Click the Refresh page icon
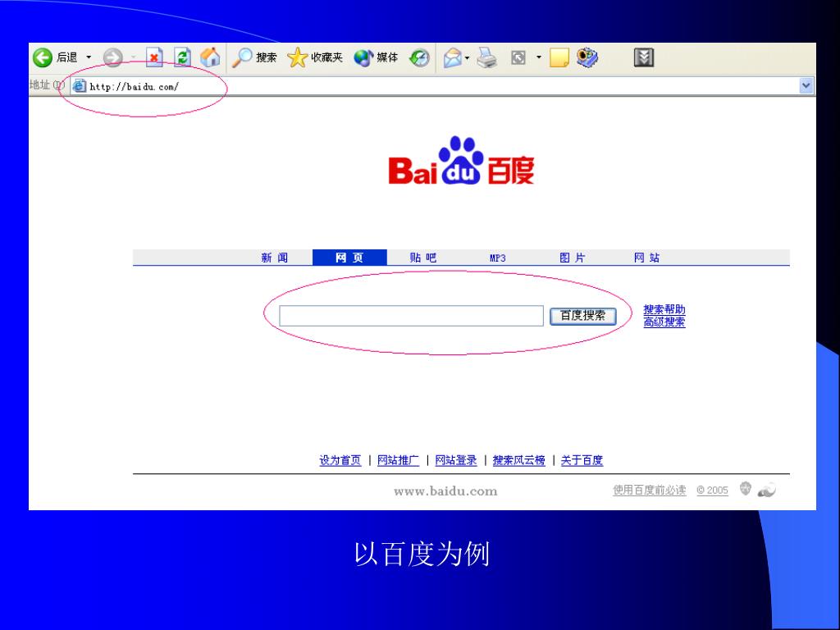This screenshot has width=840, height=630. [183, 57]
